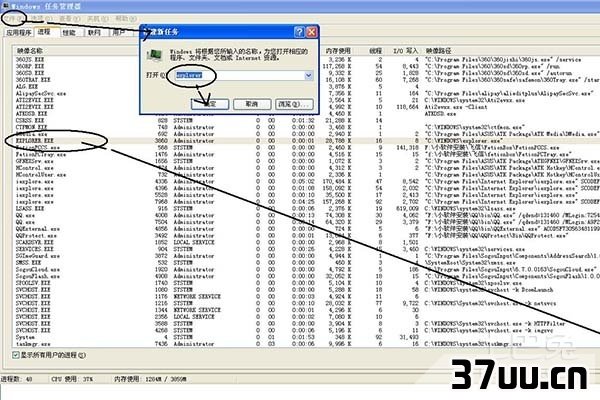
Task: Select the AlipaySecSvc.exe process row
Action: coord(41,93)
